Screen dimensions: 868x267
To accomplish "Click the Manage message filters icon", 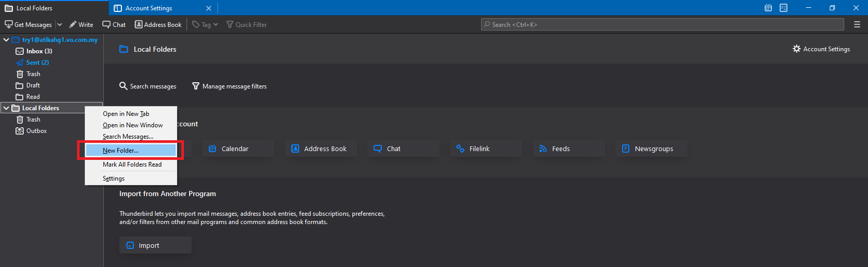I will [196, 86].
